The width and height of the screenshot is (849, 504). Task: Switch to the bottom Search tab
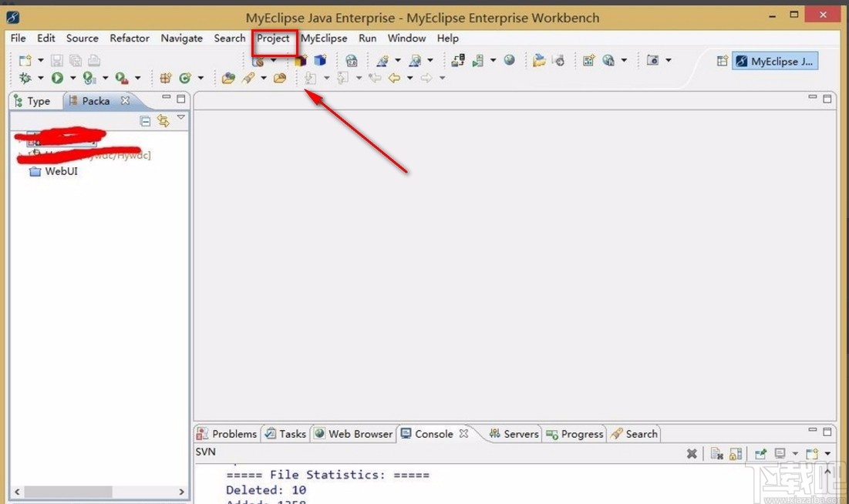point(634,434)
